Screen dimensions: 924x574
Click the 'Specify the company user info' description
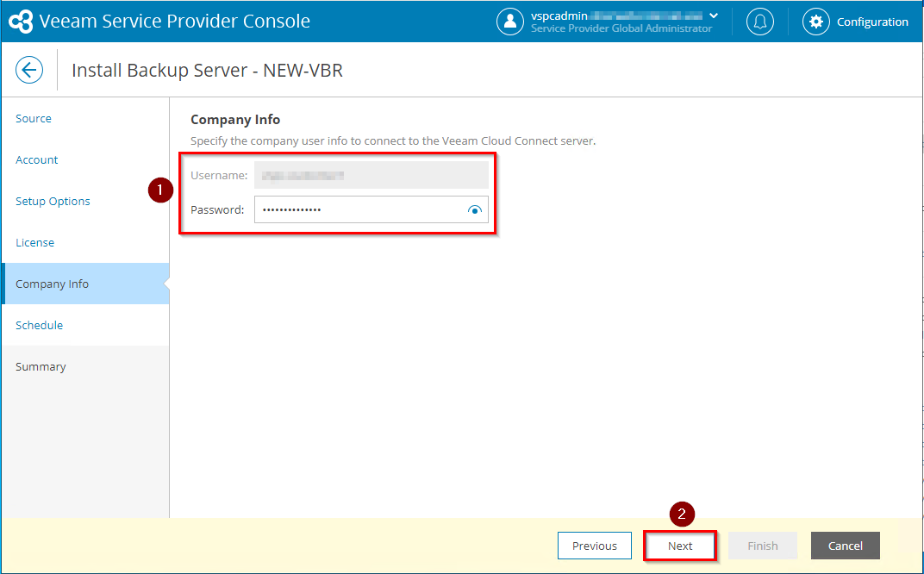tap(393, 140)
